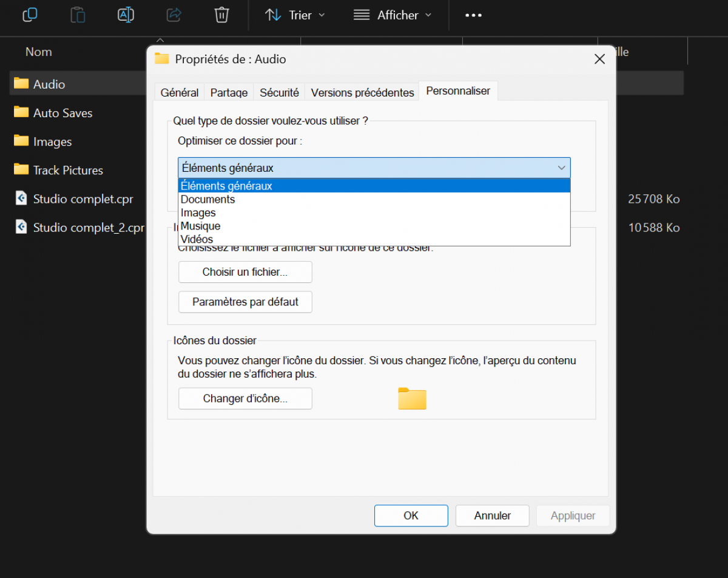
Task: Expand the Trier sort dropdown
Action: tap(295, 15)
